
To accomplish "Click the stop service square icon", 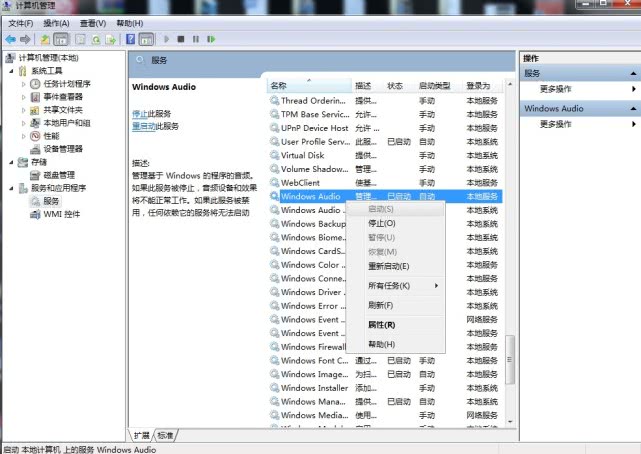I will [x=181, y=39].
